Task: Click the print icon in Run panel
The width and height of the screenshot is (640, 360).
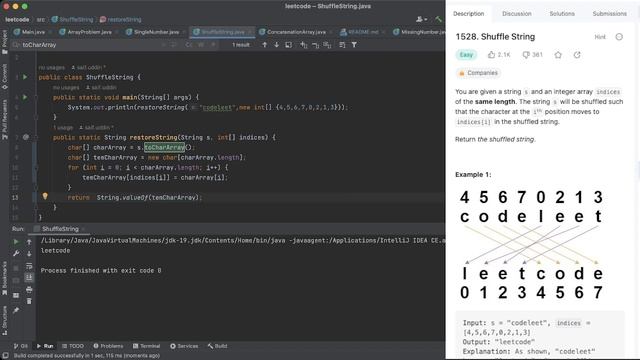Action: pos(29,289)
